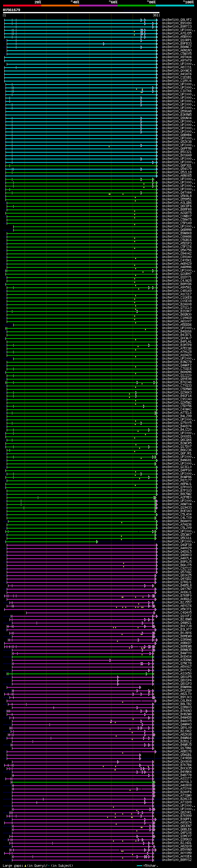Select label UniRef100_C3XTK6
The height and width of the screenshot is (868, 197).
[x=177, y=91]
